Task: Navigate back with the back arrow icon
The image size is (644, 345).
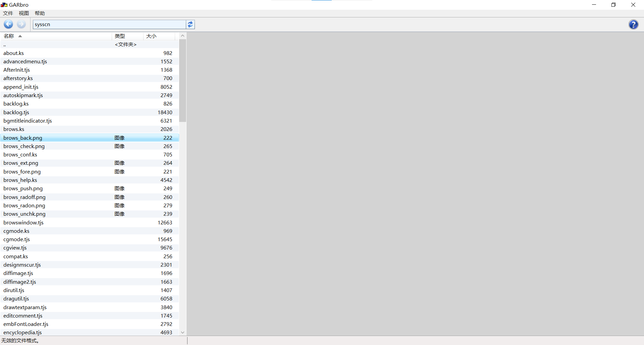Action: 8,24
